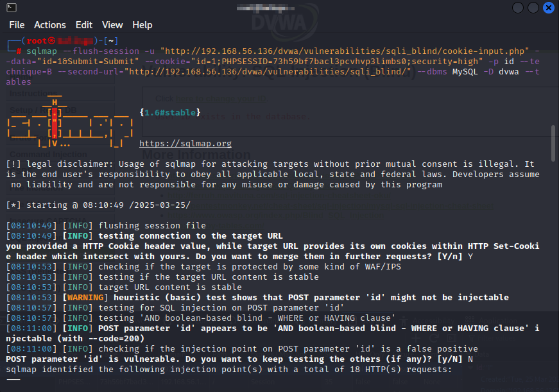Click the terminal icon in the title bar
The height and width of the screenshot is (392, 559).
point(12,8)
